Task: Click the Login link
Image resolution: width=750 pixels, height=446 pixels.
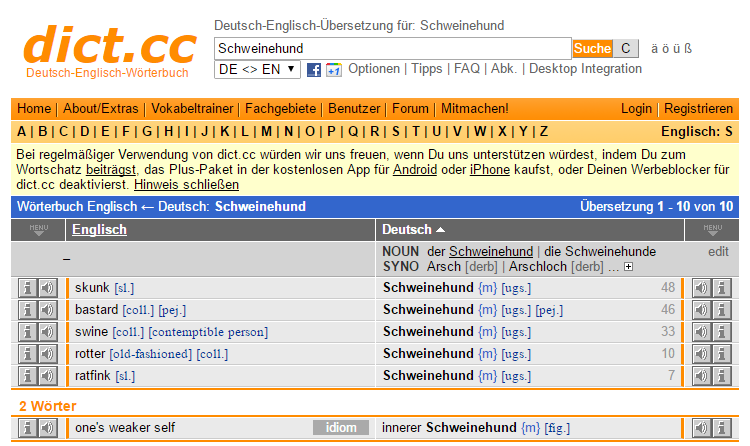Action: click(x=636, y=109)
